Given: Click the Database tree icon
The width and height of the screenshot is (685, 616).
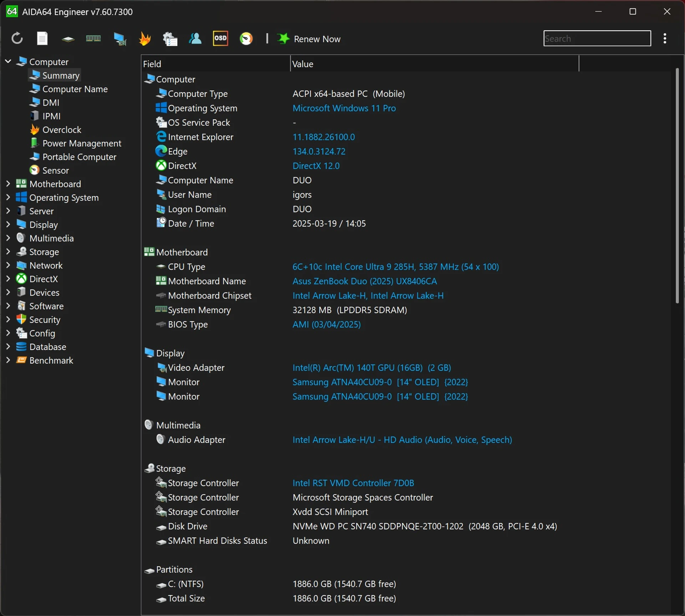Looking at the screenshot, I should (21, 347).
